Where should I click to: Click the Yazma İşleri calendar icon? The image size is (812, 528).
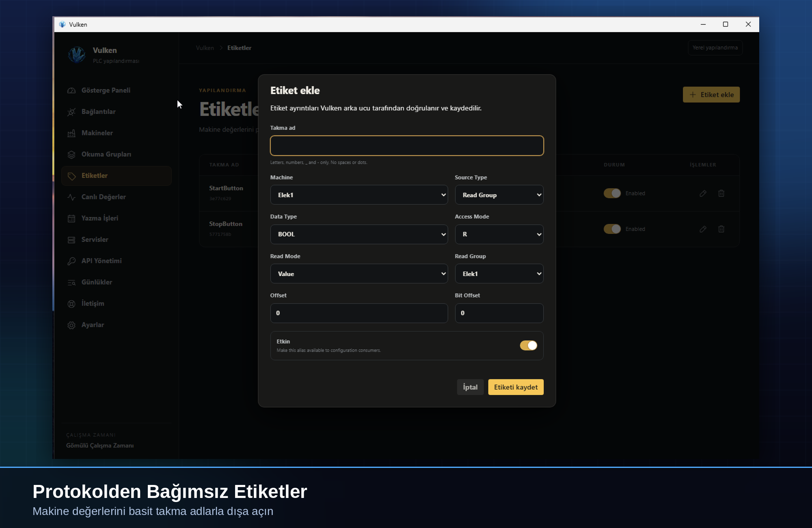coord(71,219)
